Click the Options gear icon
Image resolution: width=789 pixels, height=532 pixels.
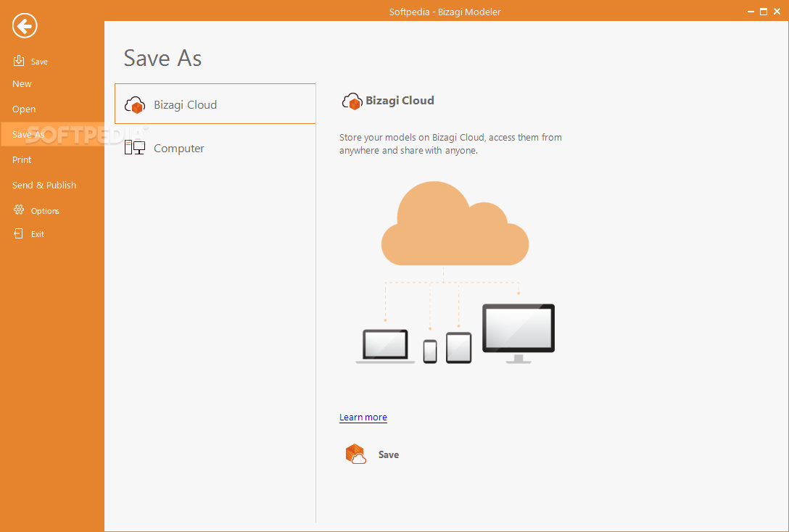pos(19,209)
